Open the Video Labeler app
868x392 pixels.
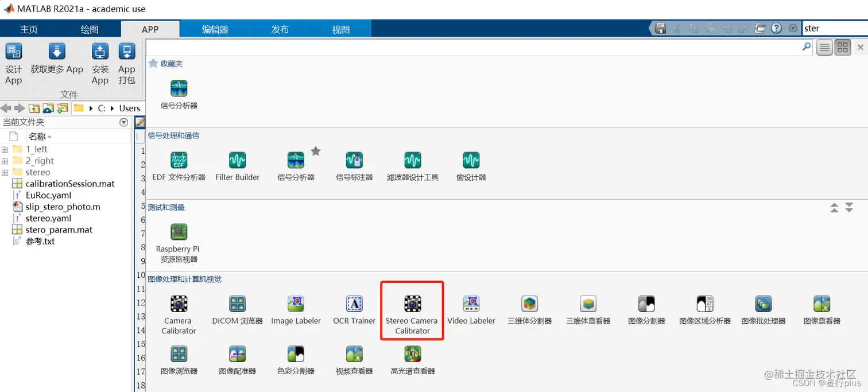(471, 310)
